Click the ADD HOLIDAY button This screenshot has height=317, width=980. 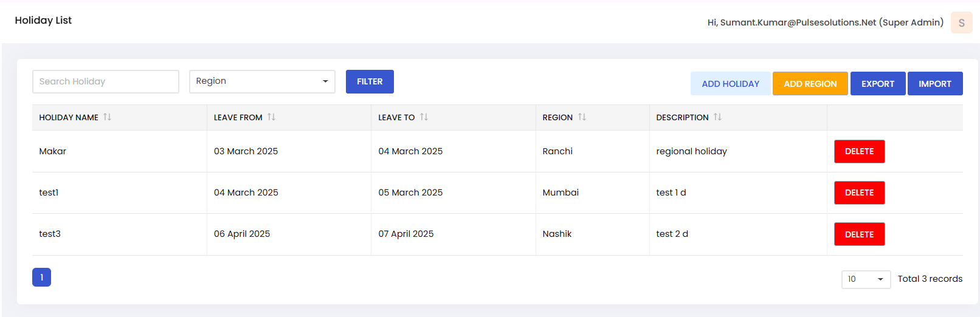pyautogui.click(x=730, y=84)
